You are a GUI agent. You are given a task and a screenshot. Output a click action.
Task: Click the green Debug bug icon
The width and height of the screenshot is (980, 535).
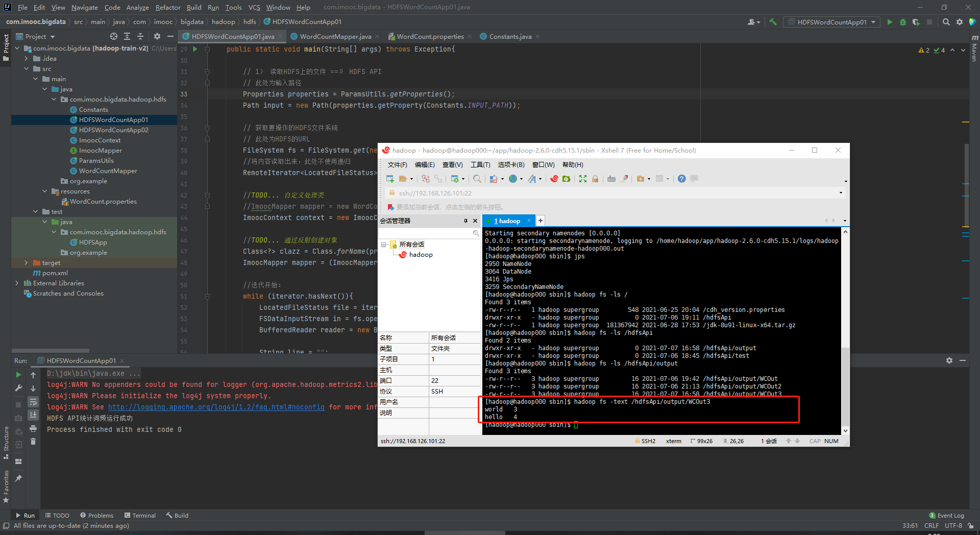902,22
